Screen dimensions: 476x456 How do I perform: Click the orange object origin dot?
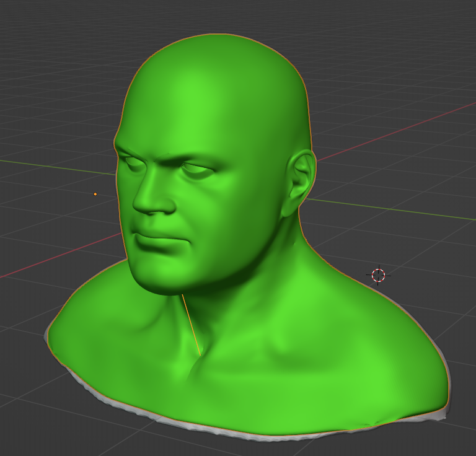pos(95,194)
